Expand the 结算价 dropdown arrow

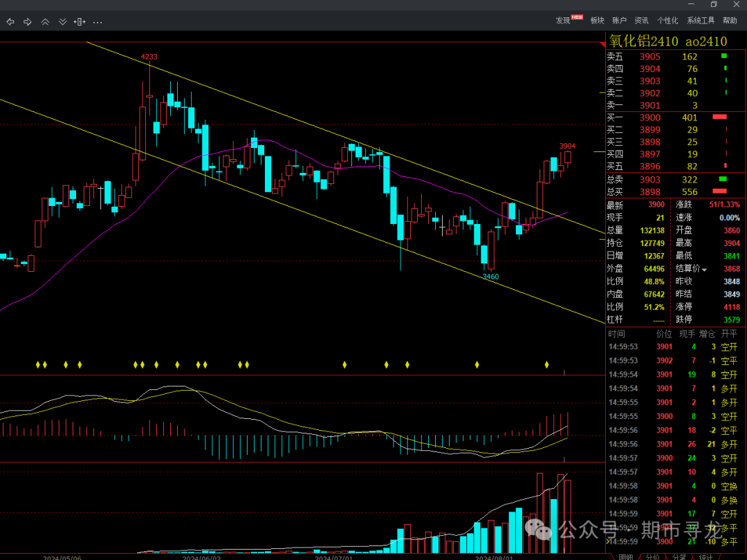click(x=705, y=269)
